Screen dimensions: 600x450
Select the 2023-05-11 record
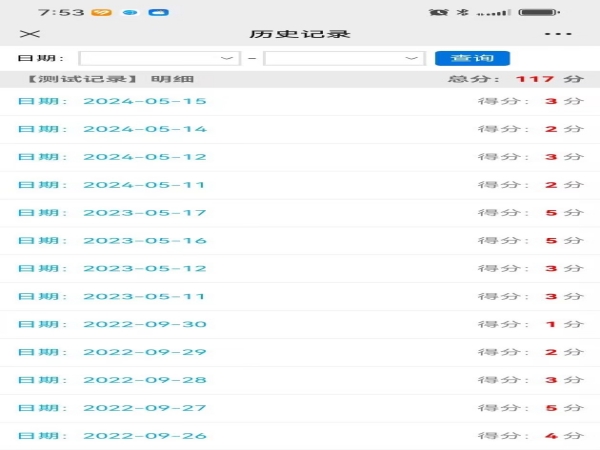(300, 297)
